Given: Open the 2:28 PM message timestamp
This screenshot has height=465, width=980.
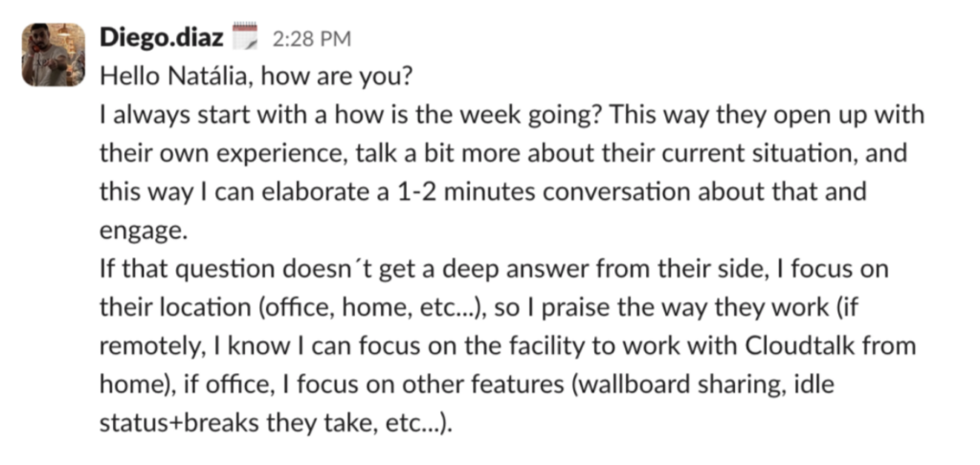Looking at the screenshot, I should [312, 40].
